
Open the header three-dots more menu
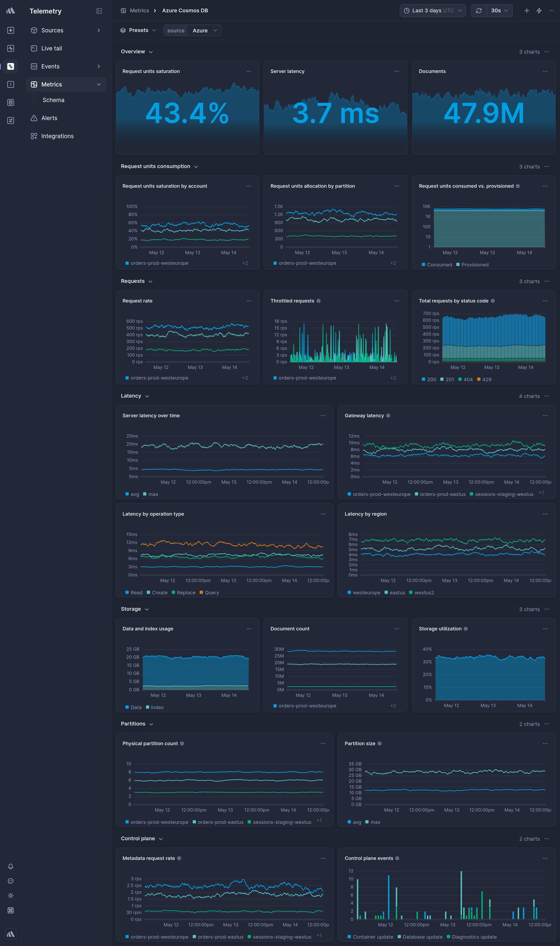tap(551, 11)
